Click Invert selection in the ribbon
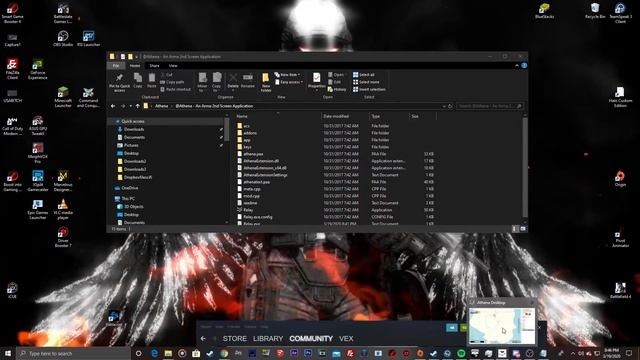This screenshot has height=360, width=640. click(x=369, y=89)
